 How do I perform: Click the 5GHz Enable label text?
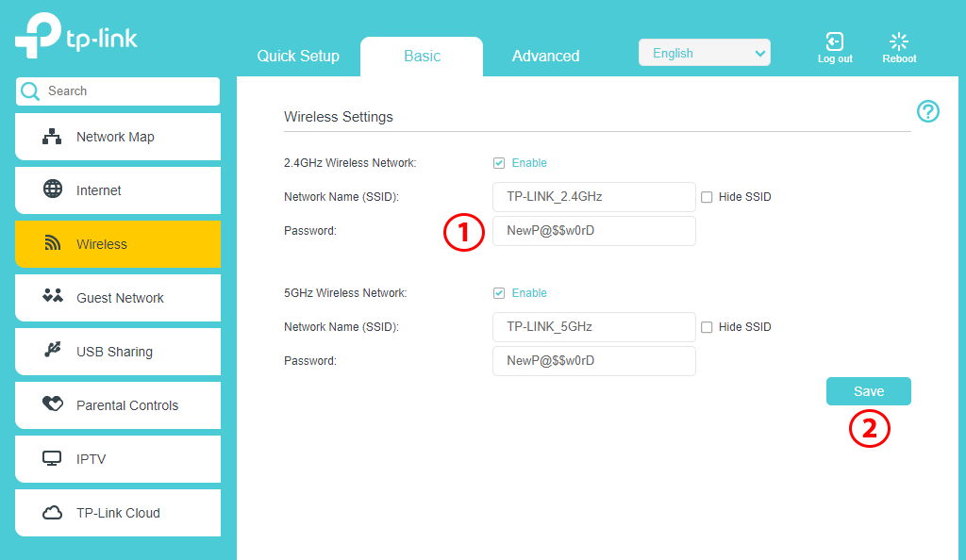(529, 293)
